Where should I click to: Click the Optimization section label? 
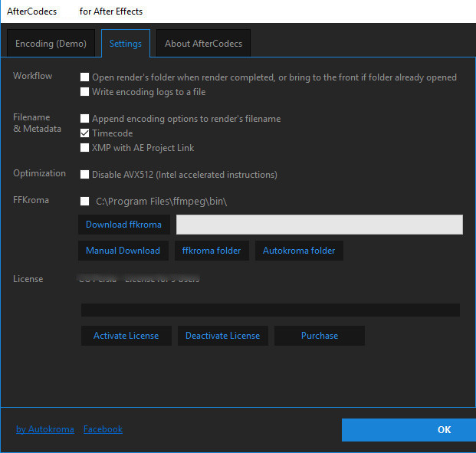pyautogui.click(x=39, y=173)
